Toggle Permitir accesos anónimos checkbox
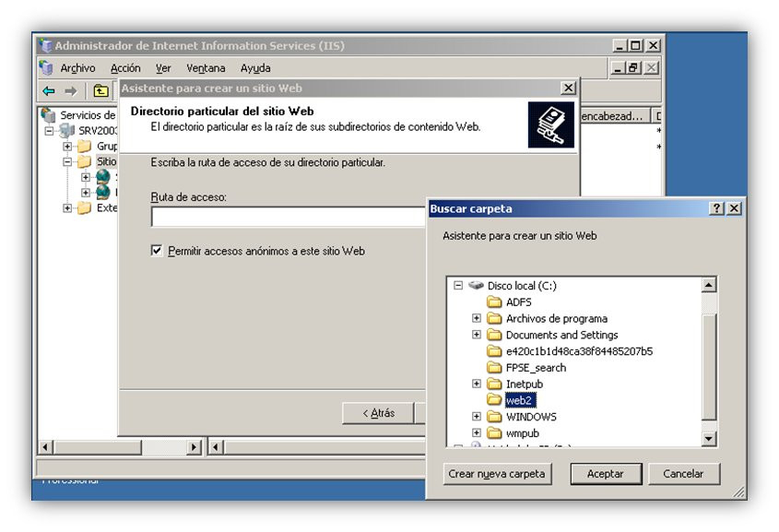The height and width of the screenshot is (532, 779). tap(157, 251)
